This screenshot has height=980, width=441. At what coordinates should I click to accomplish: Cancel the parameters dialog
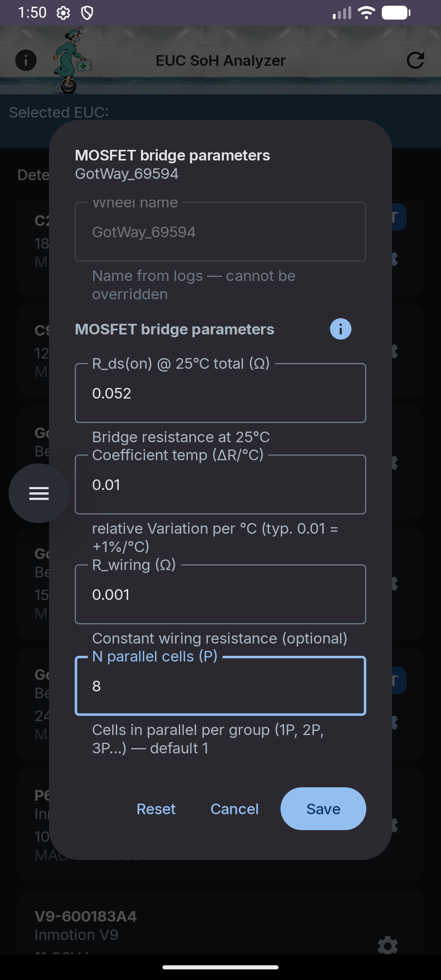pos(234,808)
